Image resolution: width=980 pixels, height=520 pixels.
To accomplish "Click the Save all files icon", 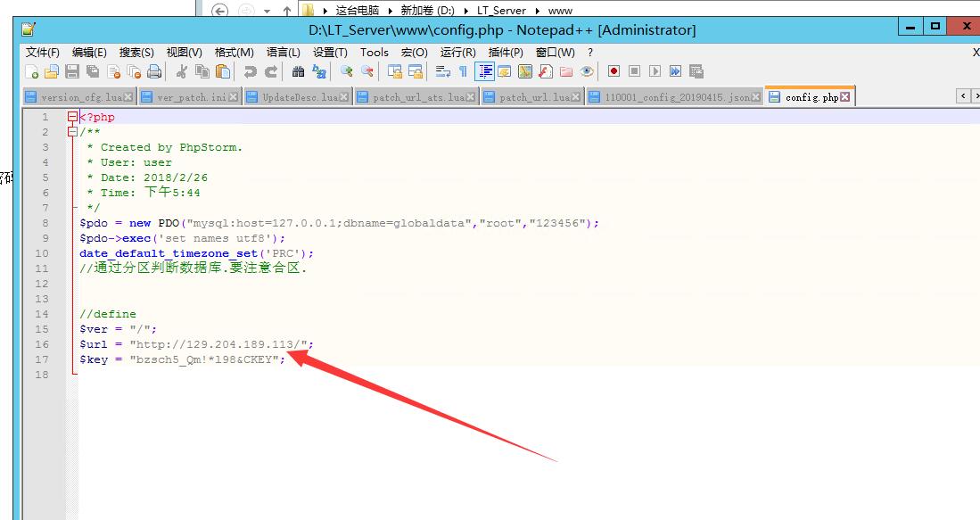I will (94, 72).
